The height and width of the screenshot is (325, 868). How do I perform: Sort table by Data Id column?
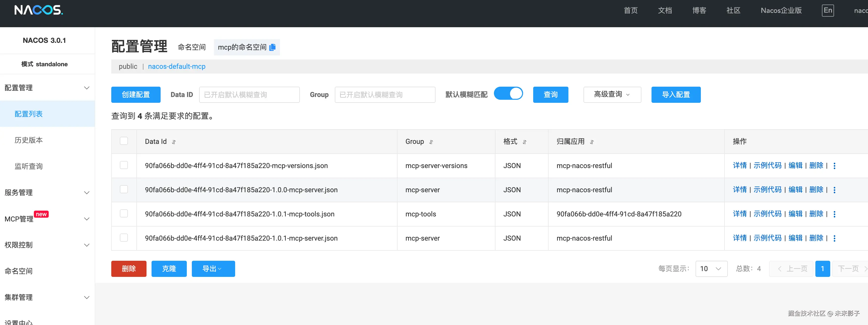pos(174,142)
